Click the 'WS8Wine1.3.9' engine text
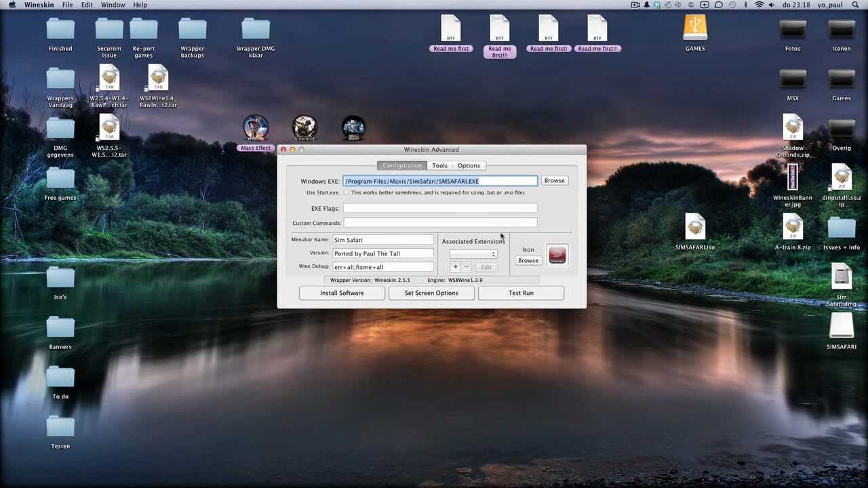The width and height of the screenshot is (868, 488). (465, 280)
